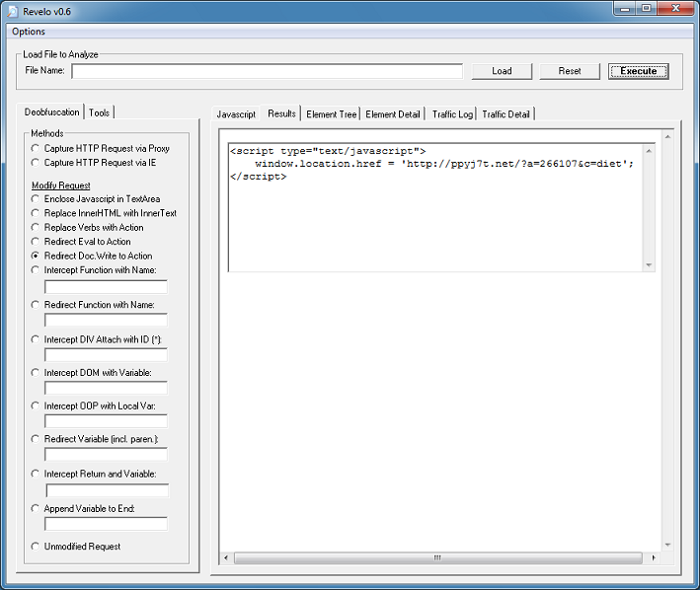Open the Element Tree tab

332,114
